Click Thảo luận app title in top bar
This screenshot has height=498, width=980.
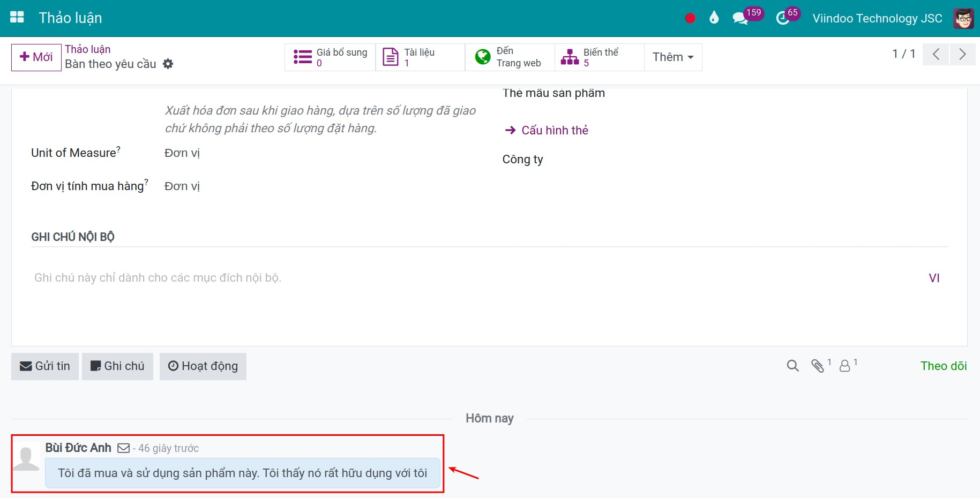[x=70, y=18]
